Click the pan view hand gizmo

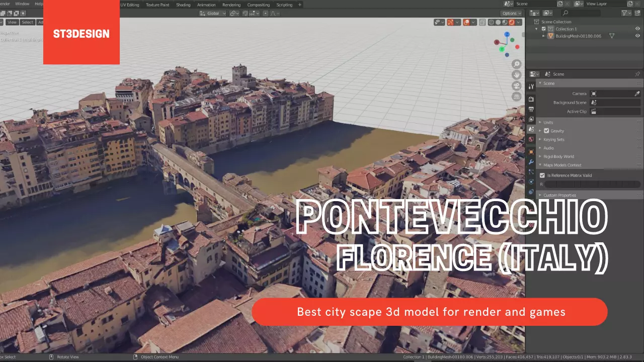pos(516,74)
